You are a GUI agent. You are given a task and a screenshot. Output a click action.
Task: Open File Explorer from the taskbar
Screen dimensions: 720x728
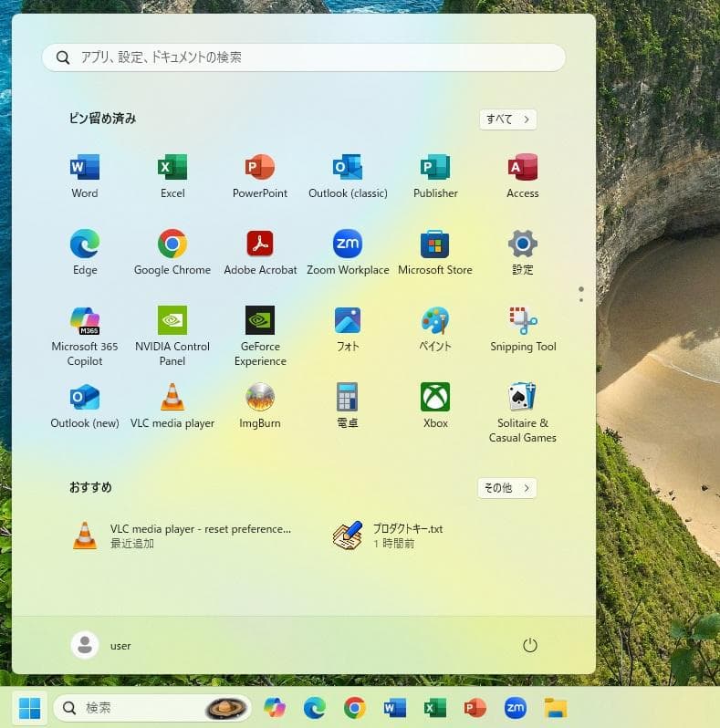(x=556, y=708)
